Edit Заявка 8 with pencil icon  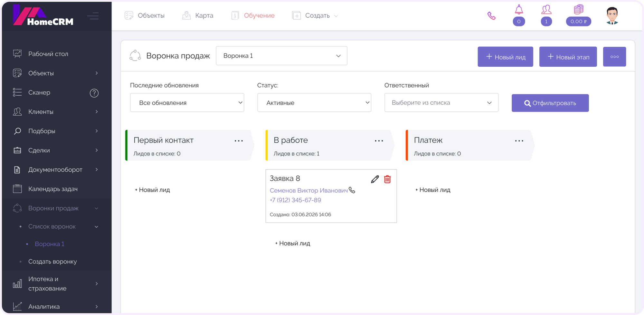[x=375, y=179]
